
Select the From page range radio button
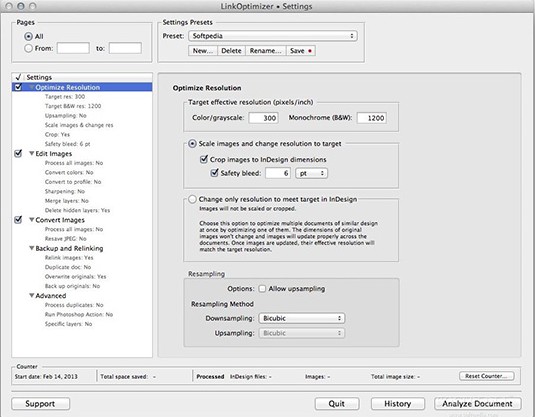[x=29, y=48]
